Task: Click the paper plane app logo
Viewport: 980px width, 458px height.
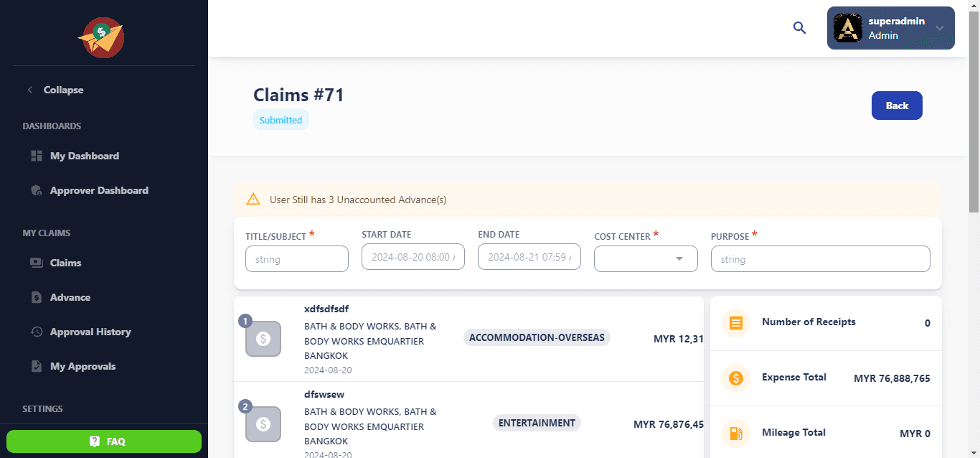Action: [101, 37]
